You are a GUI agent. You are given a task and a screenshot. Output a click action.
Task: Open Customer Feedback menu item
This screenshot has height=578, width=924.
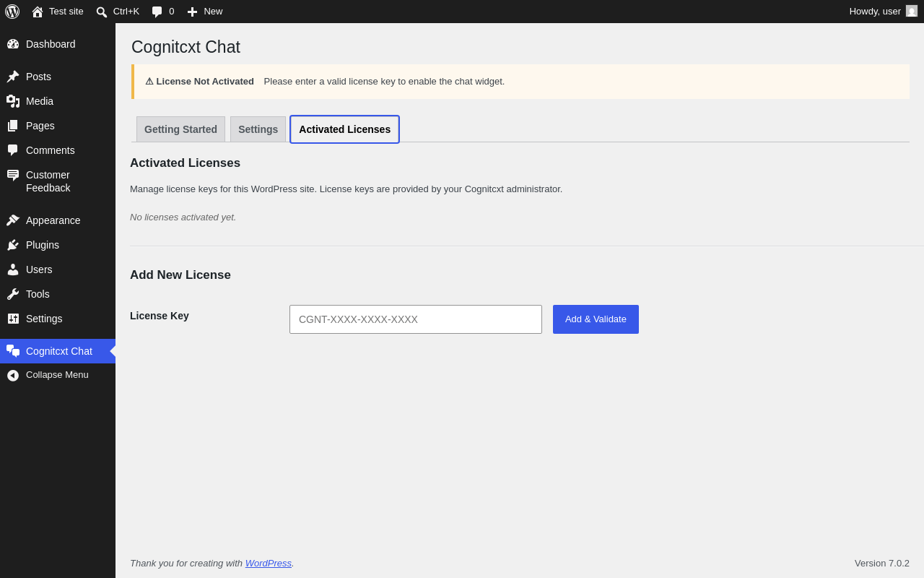tap(58, 181)
